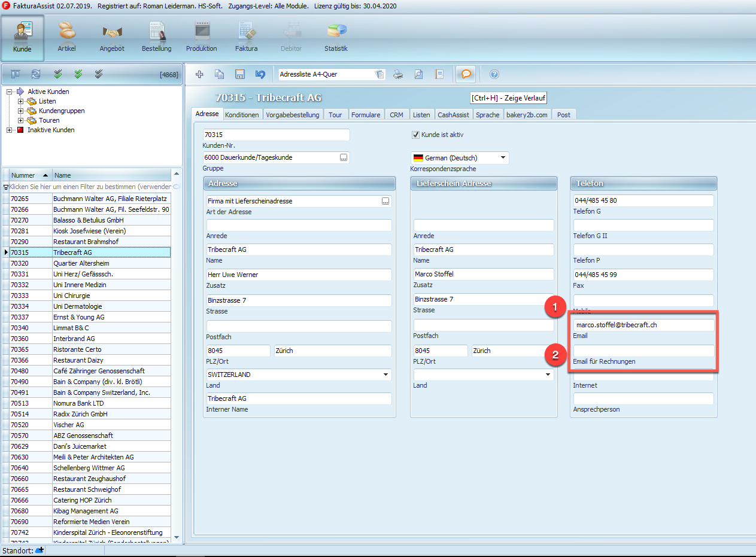
Task: Click the ellipsis button in Art der Adresse
Action: point(386,201)
